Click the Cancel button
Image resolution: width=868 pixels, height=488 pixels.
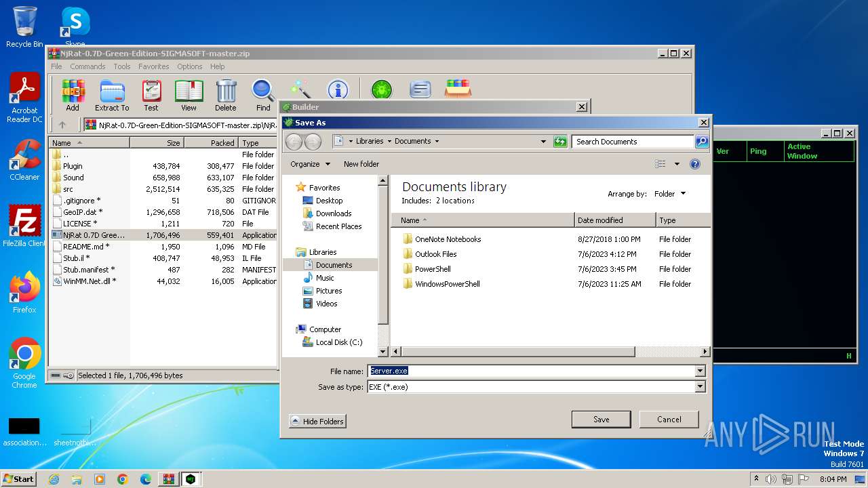669,420
